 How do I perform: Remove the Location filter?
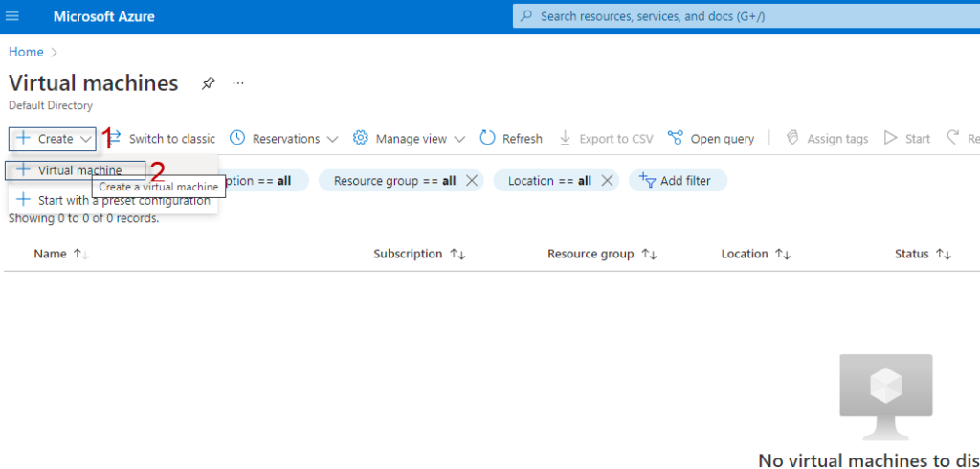(x=606, y=181)
